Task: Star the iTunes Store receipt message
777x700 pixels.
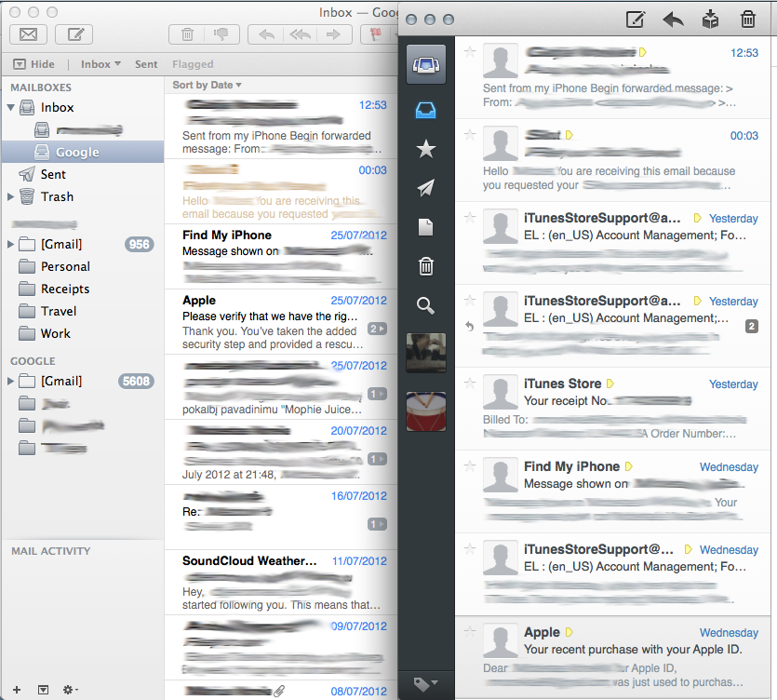Action: click(470, 383)
